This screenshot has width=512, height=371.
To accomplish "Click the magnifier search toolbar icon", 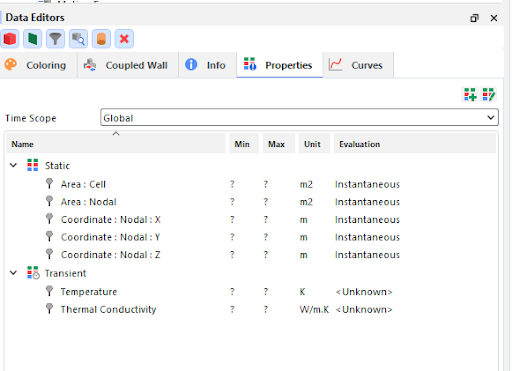I will tap(78, 39).
